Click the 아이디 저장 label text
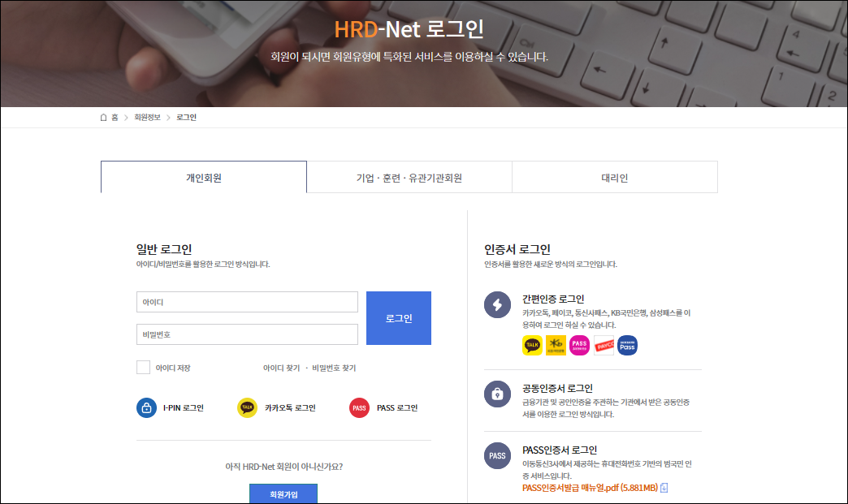This screenshot has width=848, height=504. [173, 368]
